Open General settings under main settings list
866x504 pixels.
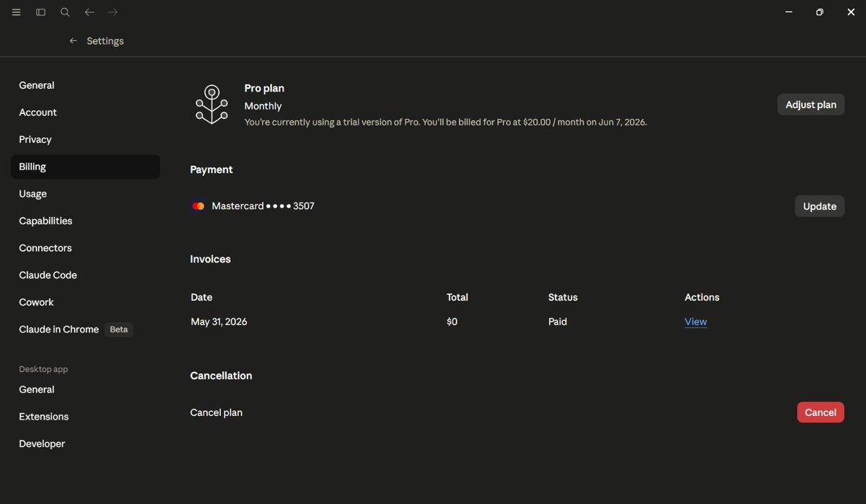37,85
